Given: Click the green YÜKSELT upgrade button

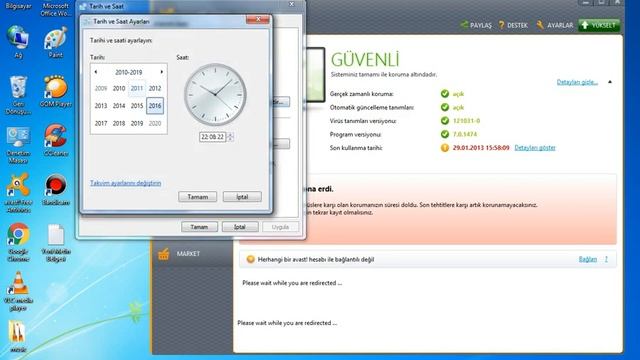Looking at the screenshot, I should [599, 25].
